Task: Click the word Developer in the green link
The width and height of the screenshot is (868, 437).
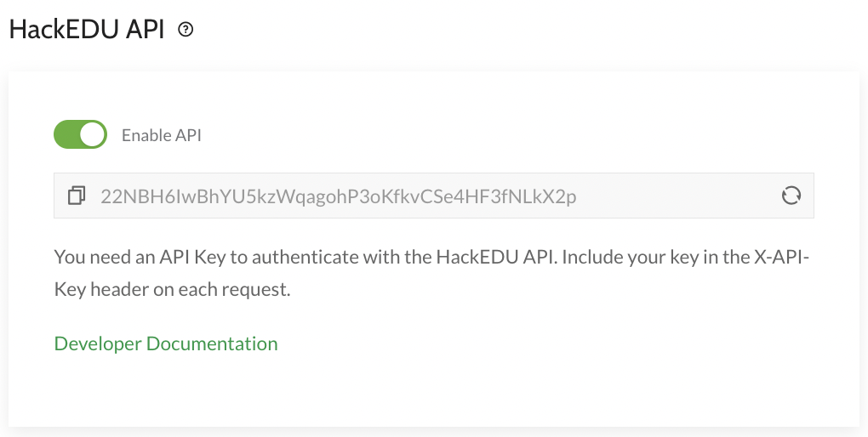Action: (97, 343)
